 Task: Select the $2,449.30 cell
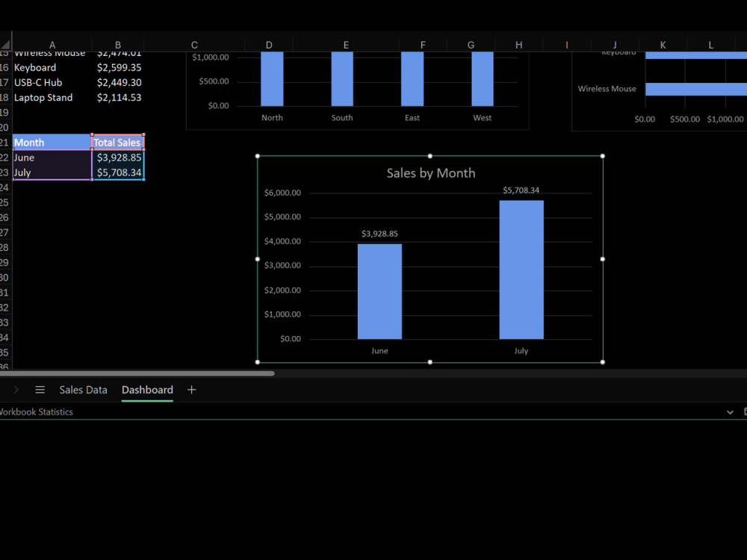point(118,82)
